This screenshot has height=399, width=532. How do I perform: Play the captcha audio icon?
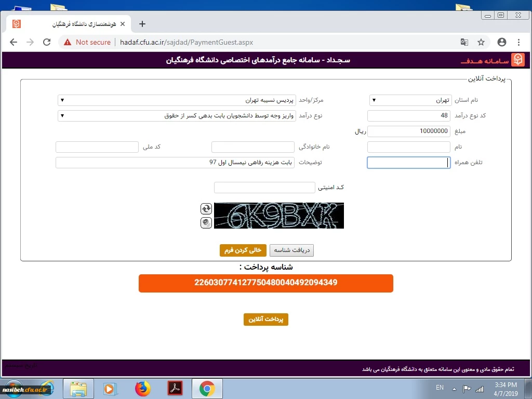coord(206,222)
